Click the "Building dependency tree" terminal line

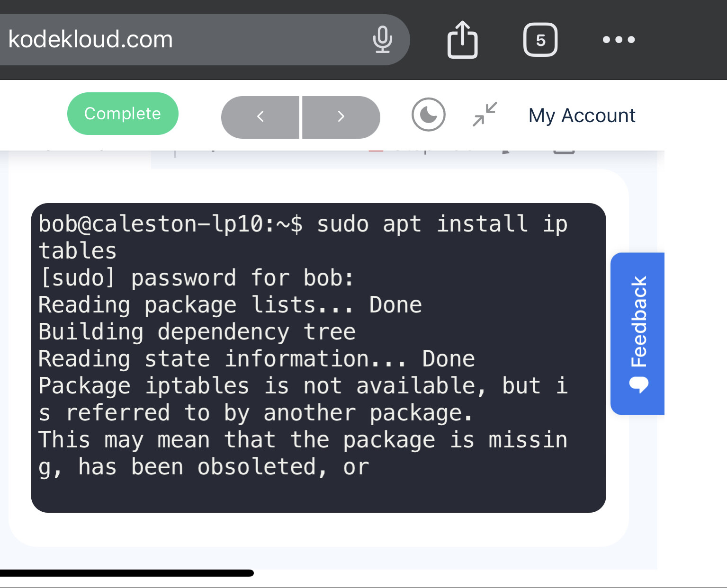(197, 332)
